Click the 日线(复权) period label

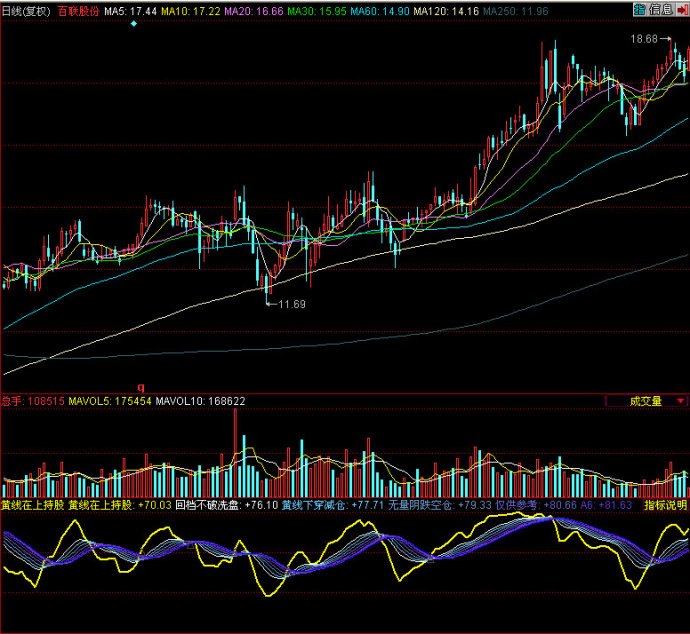point(26,10)
